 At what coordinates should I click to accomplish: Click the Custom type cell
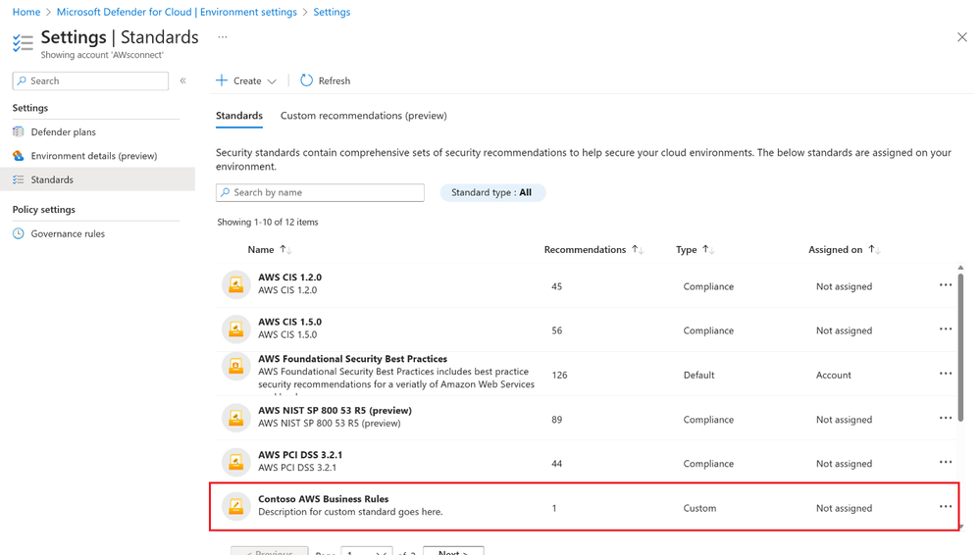coord(699,508)
